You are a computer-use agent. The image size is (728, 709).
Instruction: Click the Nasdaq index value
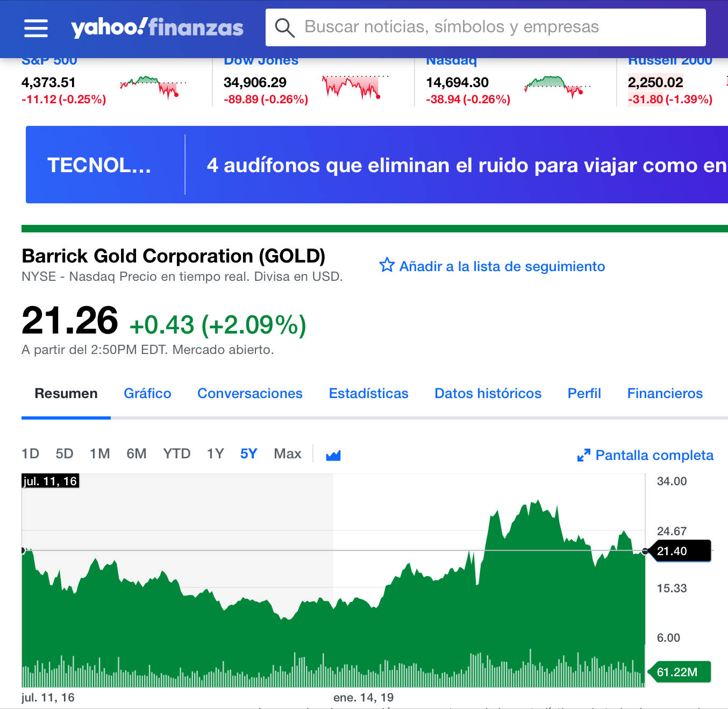457,83
